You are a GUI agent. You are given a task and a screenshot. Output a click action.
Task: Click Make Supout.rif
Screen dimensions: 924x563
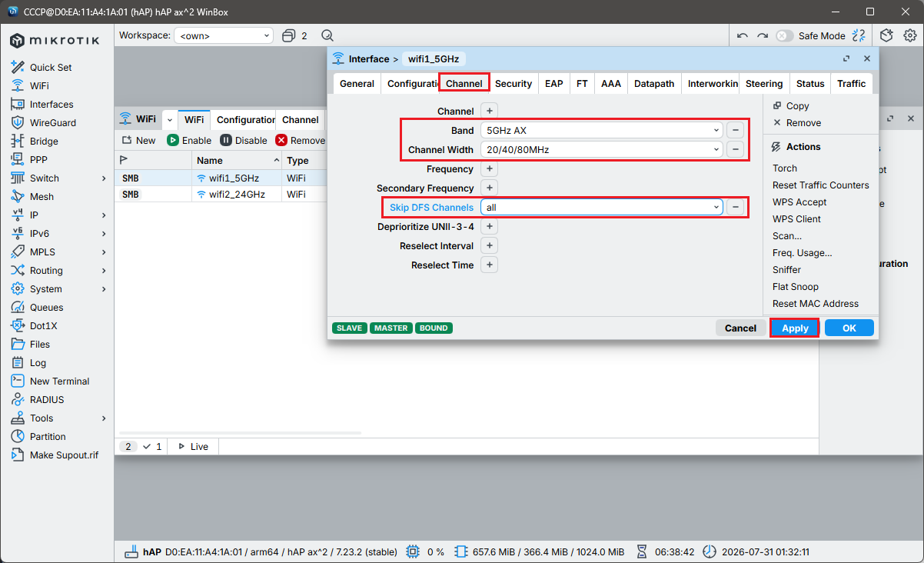[64, 455]
